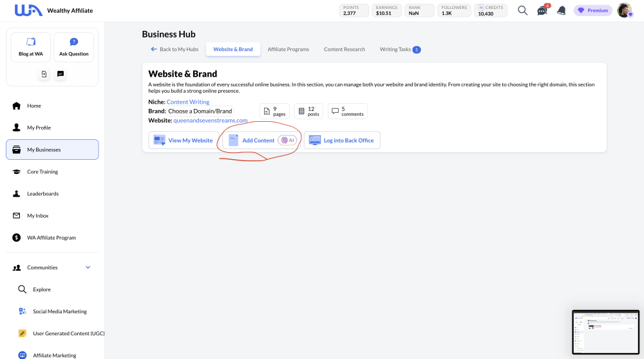Click the Writing Tasks count badge
Screen dimensions: 644x359
417,50
